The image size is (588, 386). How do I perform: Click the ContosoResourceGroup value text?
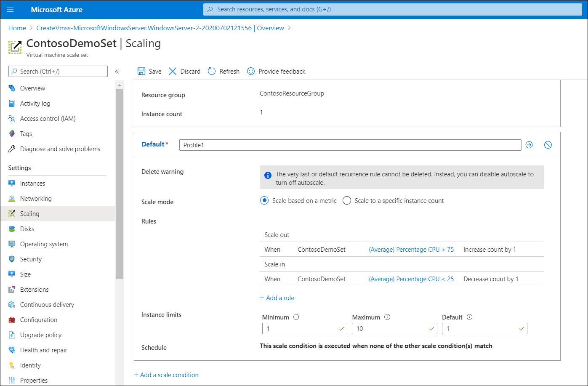tap(292, 93)
